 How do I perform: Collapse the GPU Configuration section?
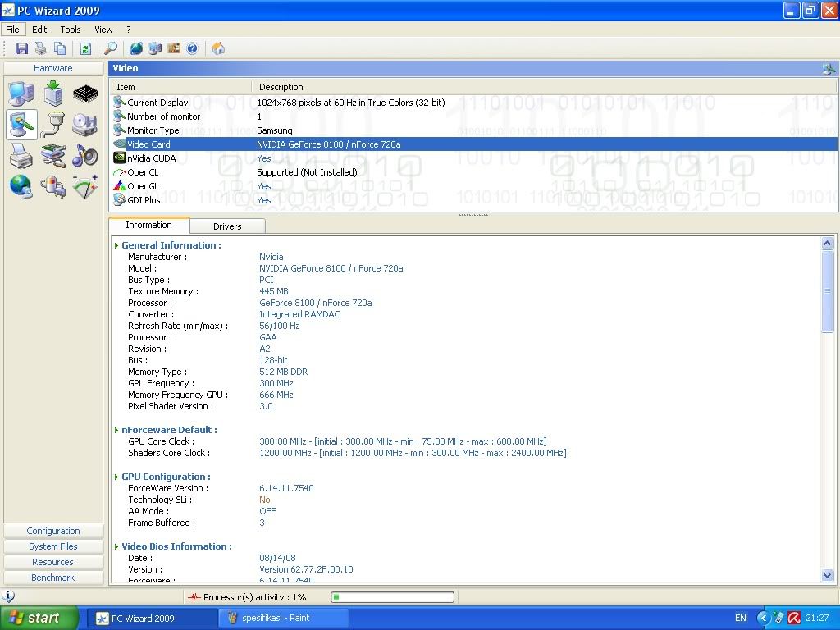tap(116, 477)
